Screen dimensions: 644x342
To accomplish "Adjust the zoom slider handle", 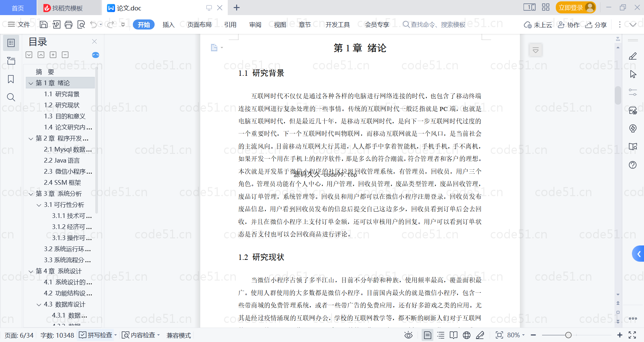I will click(568, 335).
